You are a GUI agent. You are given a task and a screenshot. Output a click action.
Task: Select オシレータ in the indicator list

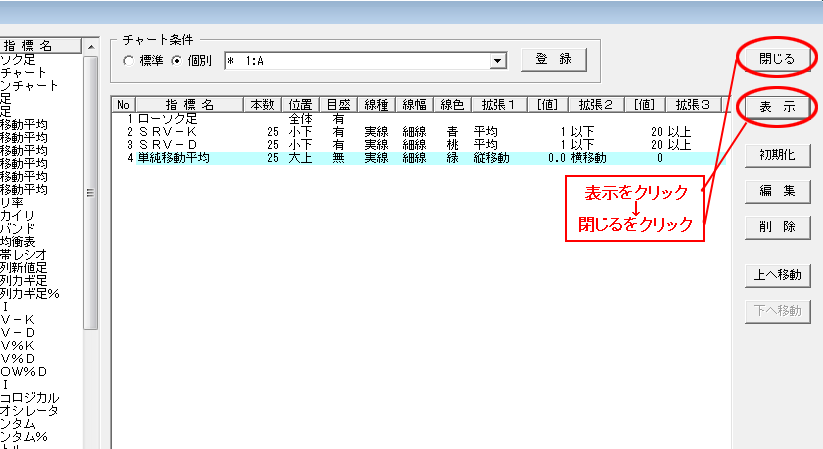pyautogui.click(x=29, y=411)
